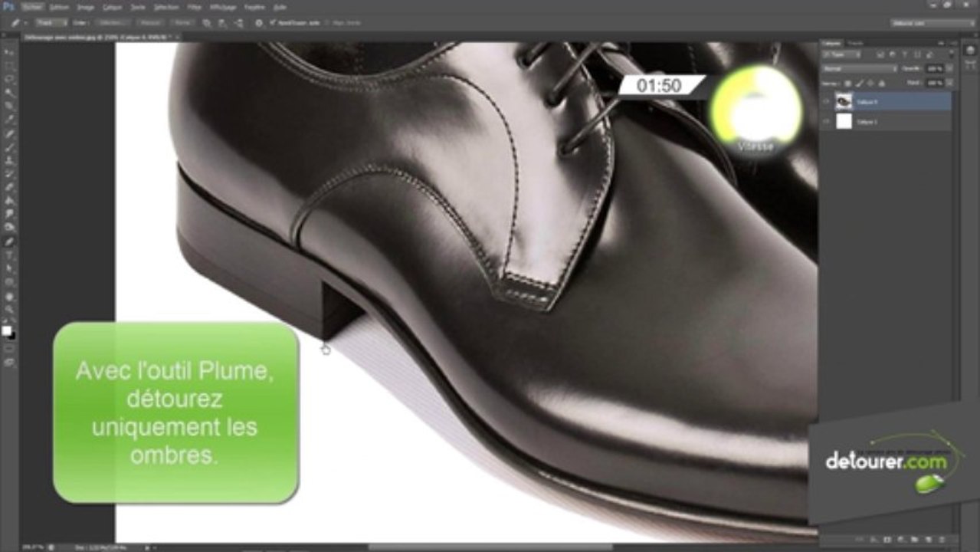Toggle lock all padlock icon
The width and height of the screenshot is (980, 552).
point(881,84)
